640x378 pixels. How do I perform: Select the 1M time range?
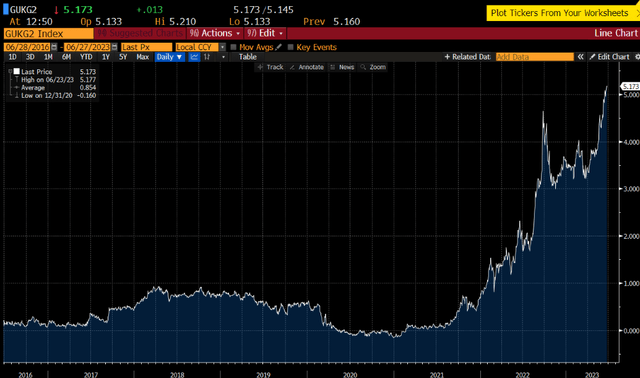click(x=48, y=57)
